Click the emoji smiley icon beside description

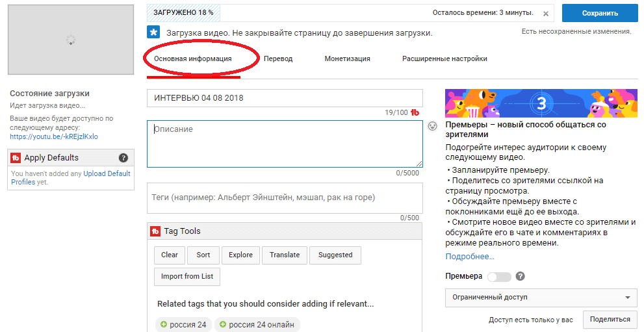[x=433, y=126]
